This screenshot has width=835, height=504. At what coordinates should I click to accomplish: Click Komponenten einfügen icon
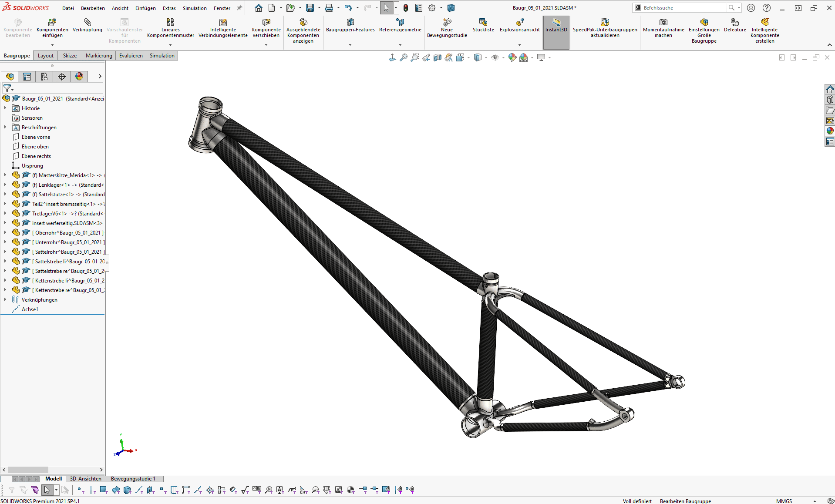click(52, 23)
